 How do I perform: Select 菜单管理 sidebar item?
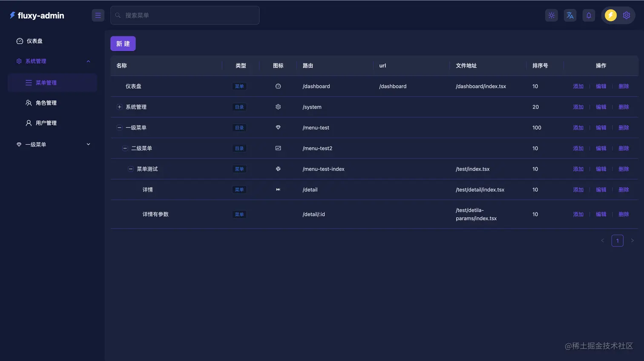pyautogui.click(x=52, y=83)
